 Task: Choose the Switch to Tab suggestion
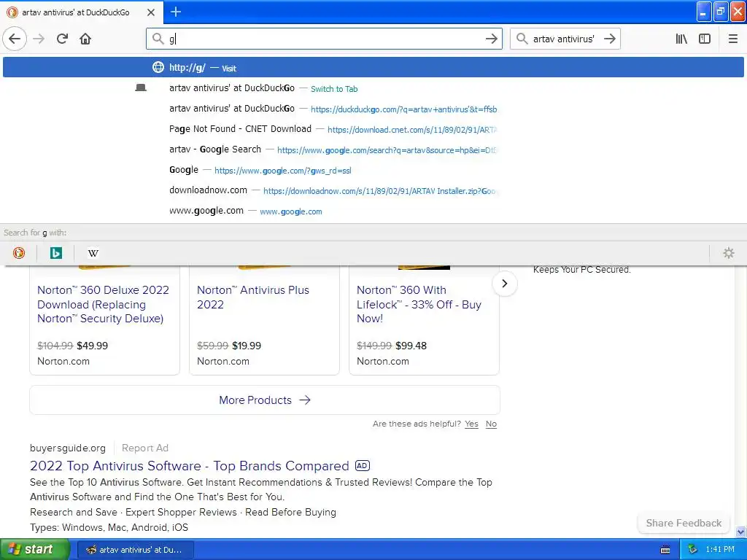373,88
